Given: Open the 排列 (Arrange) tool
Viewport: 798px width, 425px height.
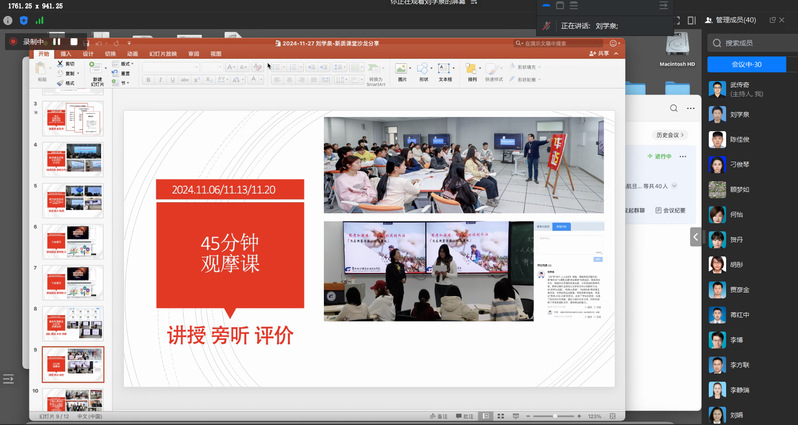Looking at the screenshot, I should point(471,71).
